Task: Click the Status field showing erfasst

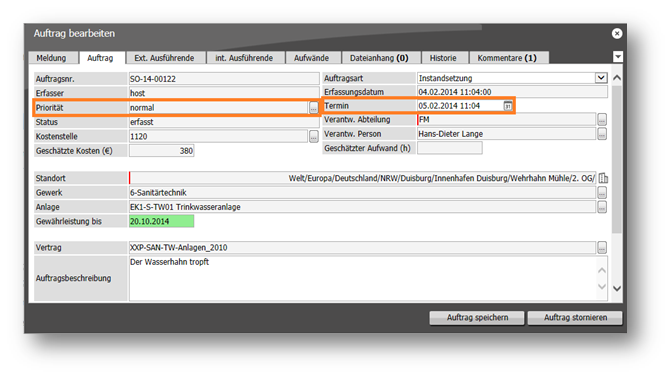Action: 224,122
